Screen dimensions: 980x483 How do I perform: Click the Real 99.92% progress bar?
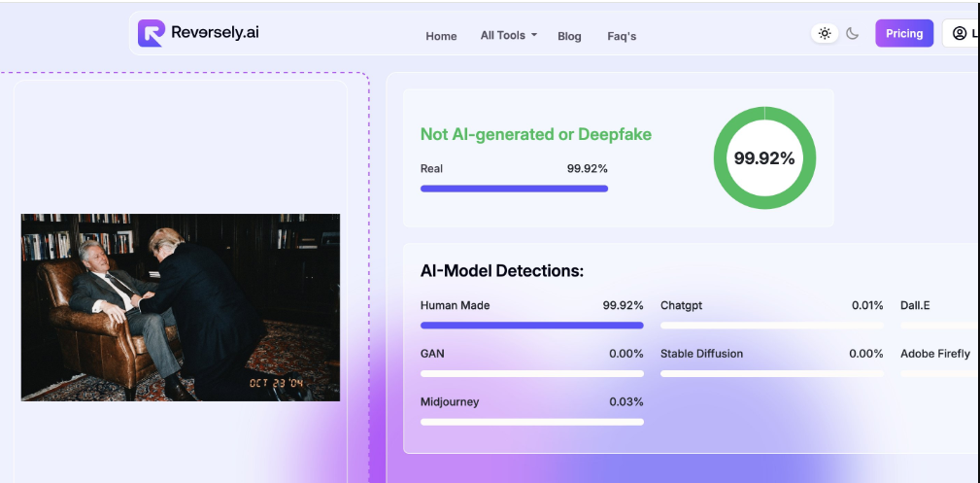(x=514, y=189)
